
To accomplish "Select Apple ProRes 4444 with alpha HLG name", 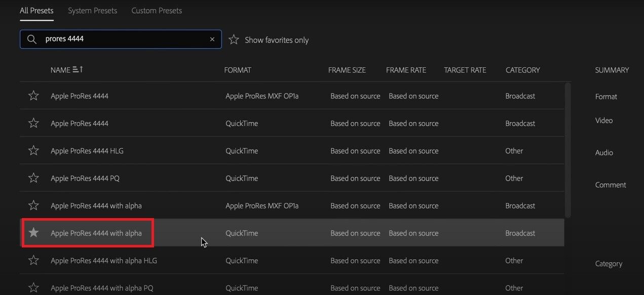I will click(x=104, y=261).
